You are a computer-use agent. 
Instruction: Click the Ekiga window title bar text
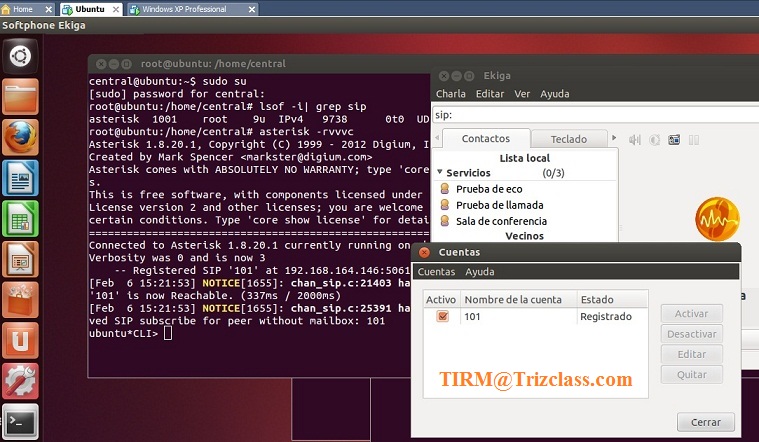coord(497,76)
